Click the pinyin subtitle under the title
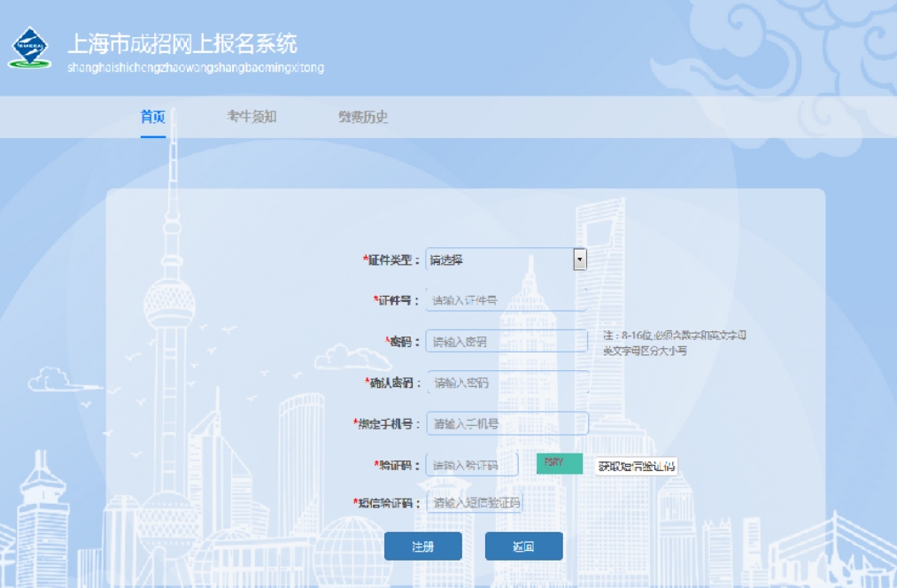897x588 pixels. [x=196, y=67]
